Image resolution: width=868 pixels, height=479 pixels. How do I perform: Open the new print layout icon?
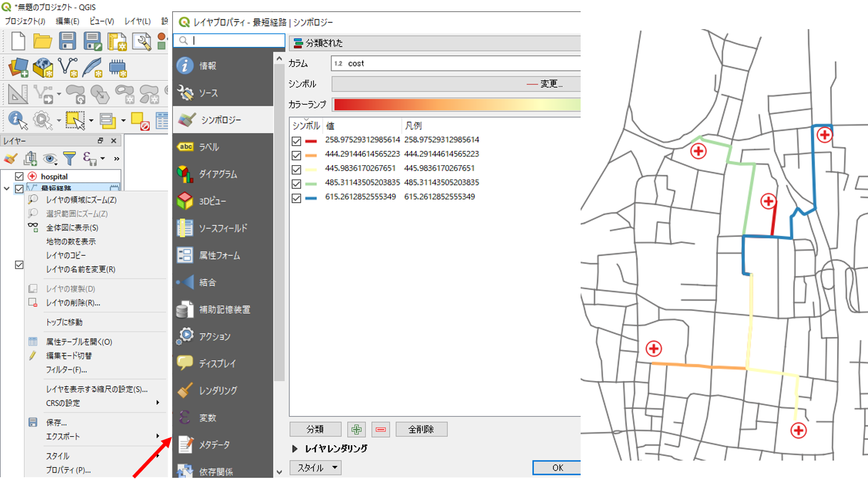(118, 41)
